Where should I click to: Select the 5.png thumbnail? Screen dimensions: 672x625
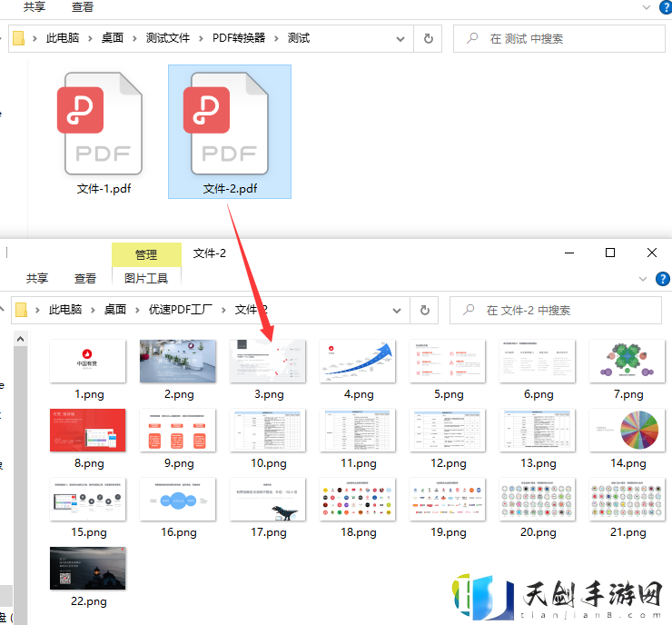[x=448, y=361]
